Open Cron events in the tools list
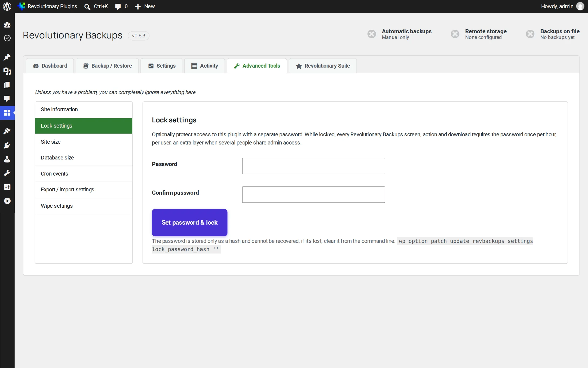 (84, 174)
